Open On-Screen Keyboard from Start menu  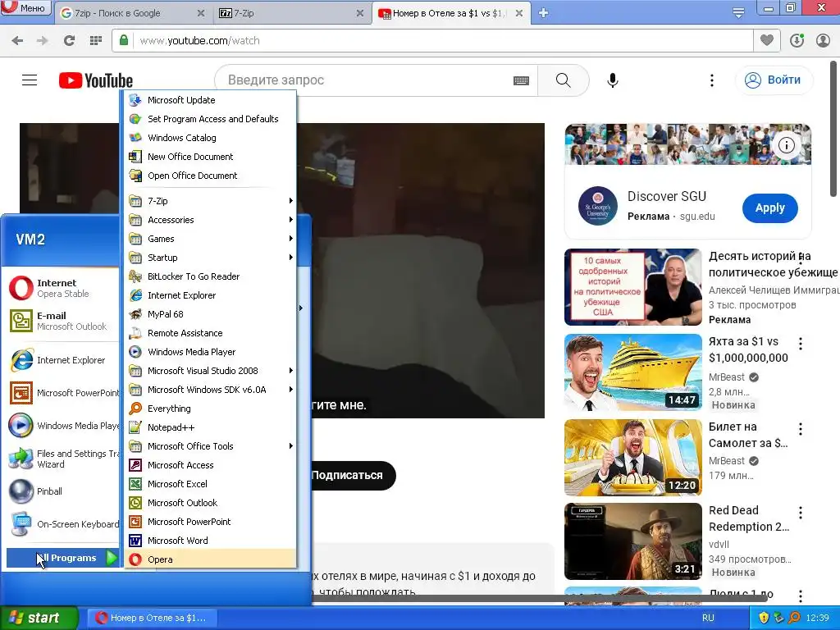pyautogui.click(x=62, y=524)
